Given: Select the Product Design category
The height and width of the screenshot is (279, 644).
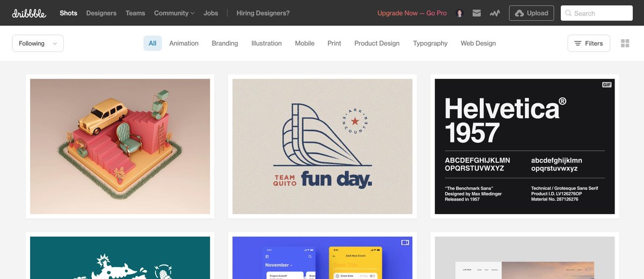Looking at the screenshot, I should [x=377, y=44].
